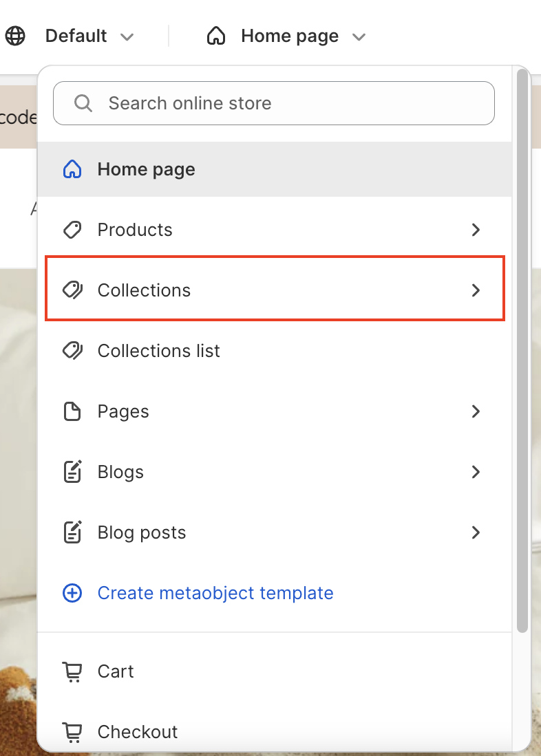Open the Pages menu entry
541x756 pixels.
click(x=274, y=411)
